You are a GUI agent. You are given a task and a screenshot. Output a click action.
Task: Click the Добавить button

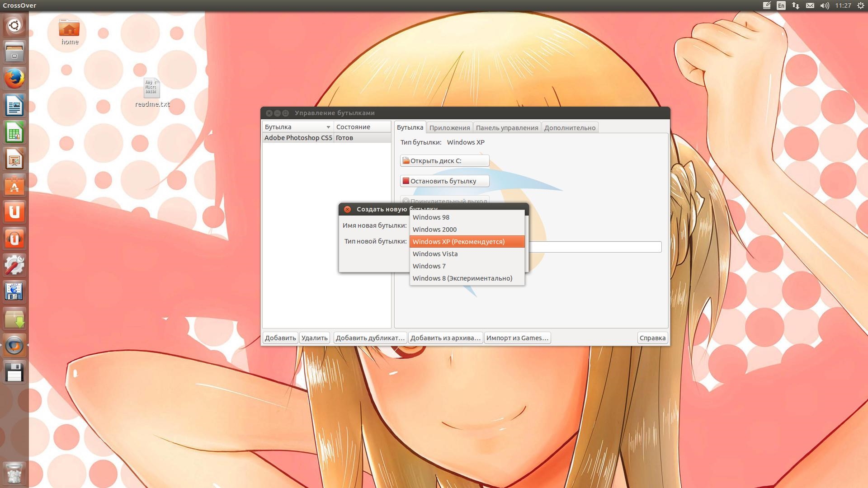[x=280, y=338]
